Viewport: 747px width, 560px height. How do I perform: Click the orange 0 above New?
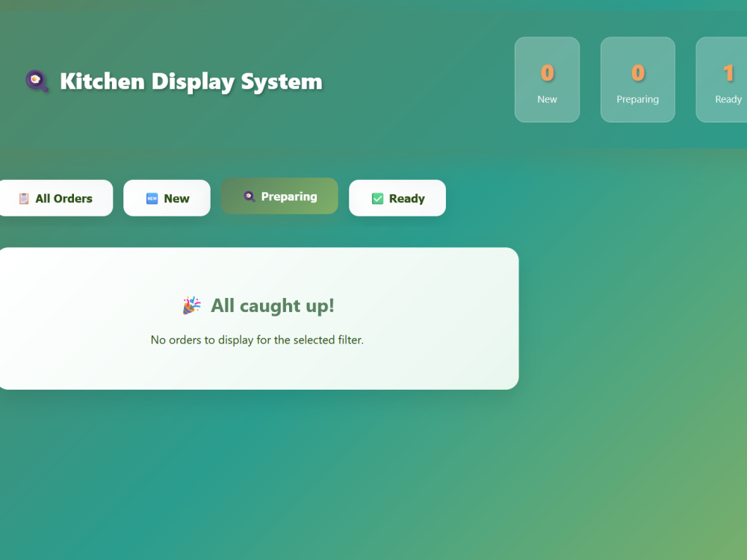click(x=548, y=73)
